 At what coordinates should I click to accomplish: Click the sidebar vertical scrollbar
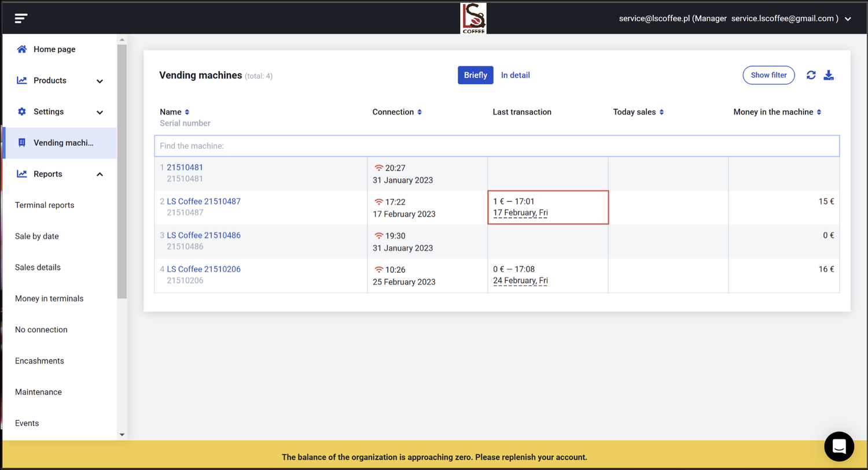pyautogui.click(x=122, y=173)
